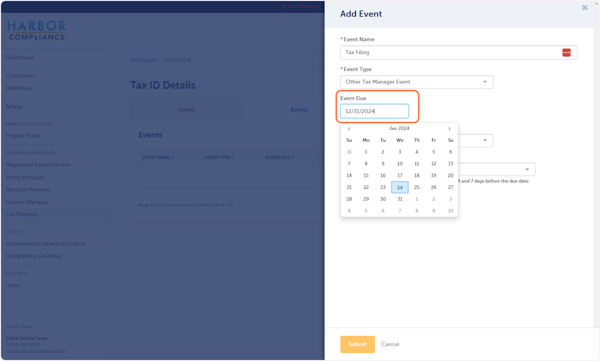Select January 24 in the calendar
This screenshot has width=600, height=361.
click(399, 187)
